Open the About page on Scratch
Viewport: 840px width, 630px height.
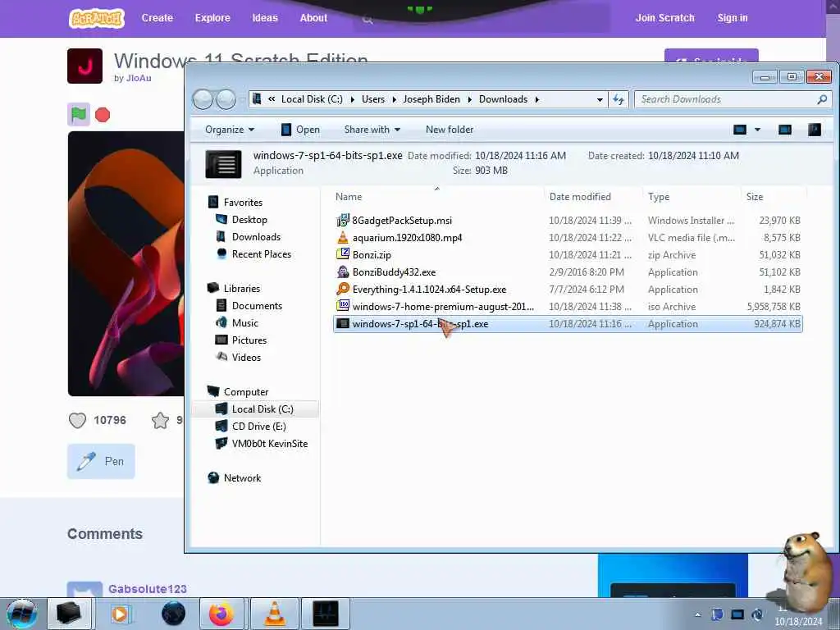313,18
